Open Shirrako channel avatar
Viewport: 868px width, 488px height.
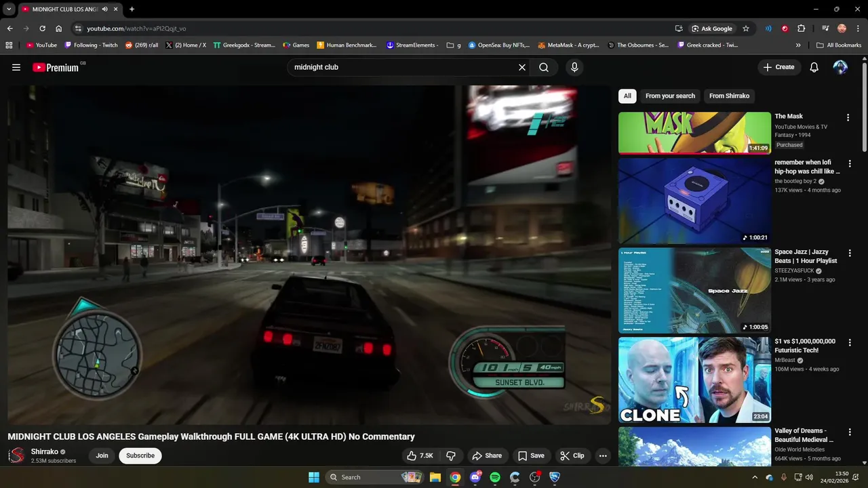[16, 455]
